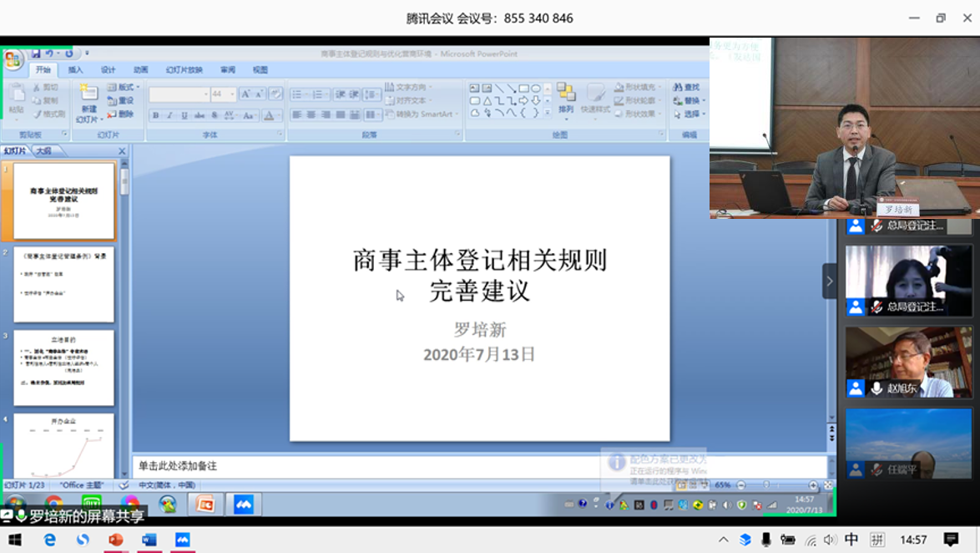
Task: Toggle text shadow S formatting
Action: click(215, 115)
